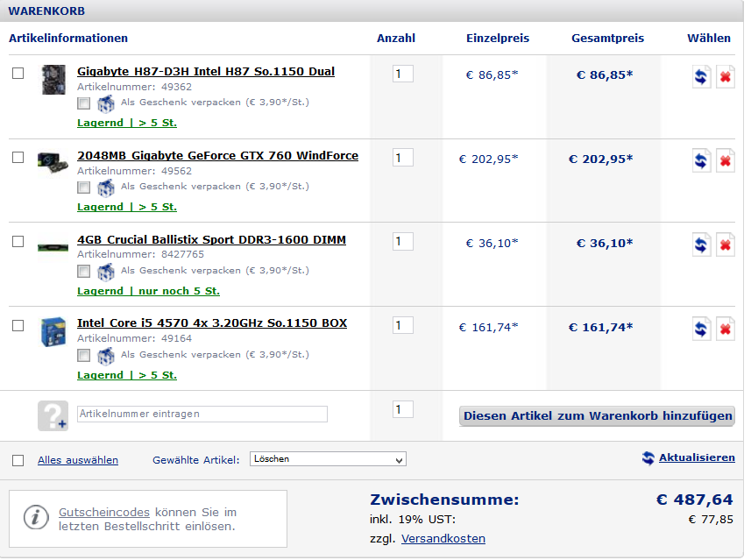This screenshot has width=751, height=560.
Task: Remove the Intel Core i5 4570 item
Action: [725, 330]
